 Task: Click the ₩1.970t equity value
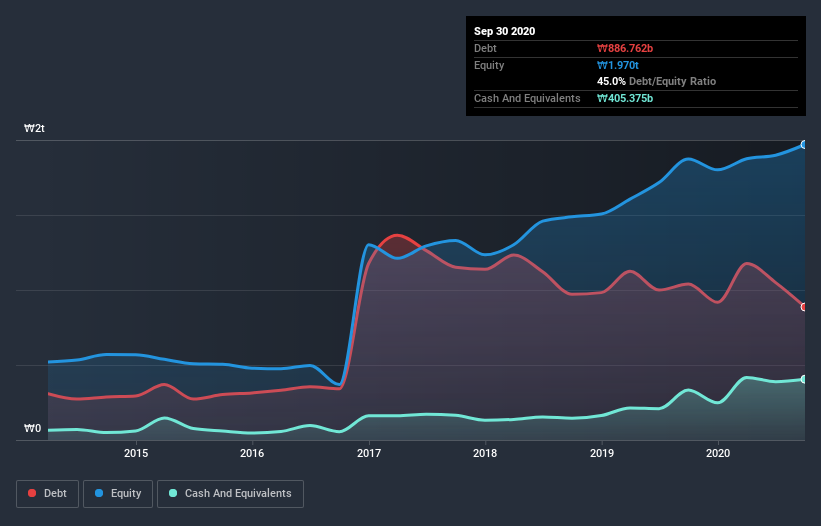pos(618,65)
